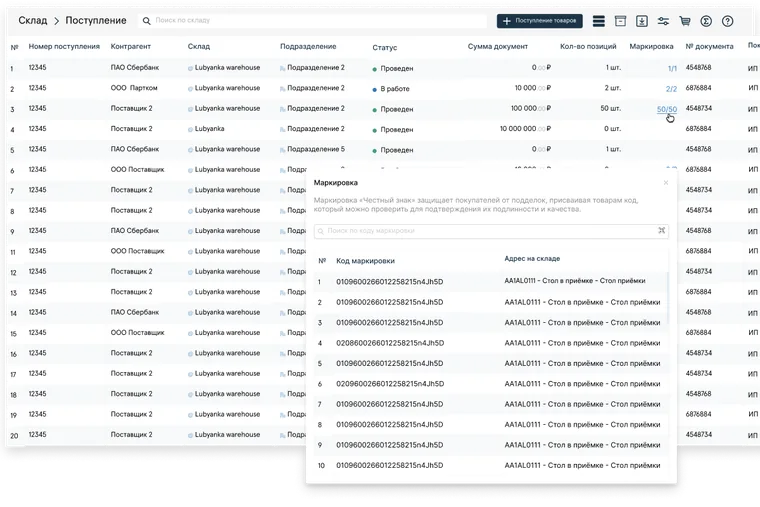The width and height of the screenshot is (760, 507).
Task: Focus the Поиск по коду маркировки field
Action: 490,231
